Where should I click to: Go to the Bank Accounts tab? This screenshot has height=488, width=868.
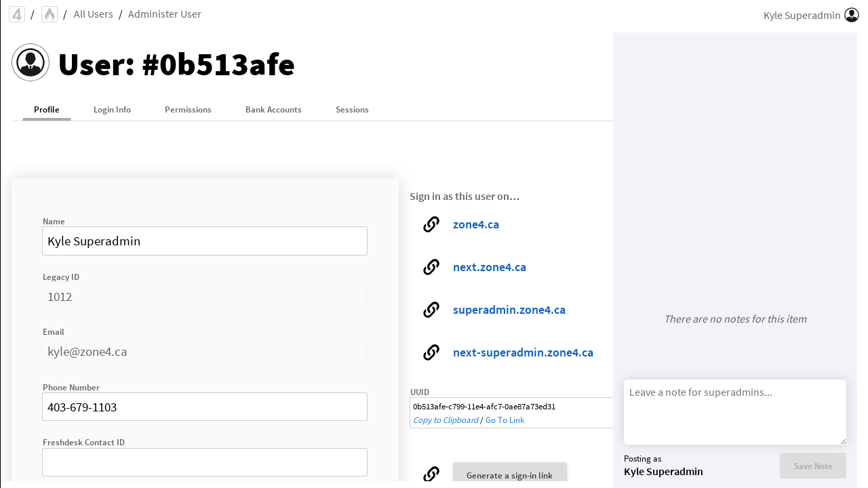pos(273,110)
